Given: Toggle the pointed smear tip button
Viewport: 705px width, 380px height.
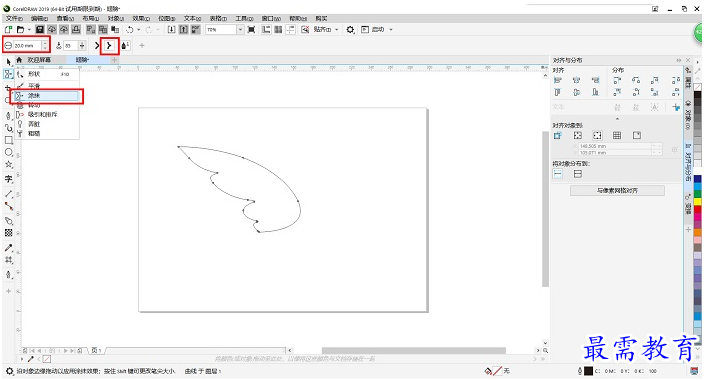Looking at the screenshot, I should pos(109,45).
